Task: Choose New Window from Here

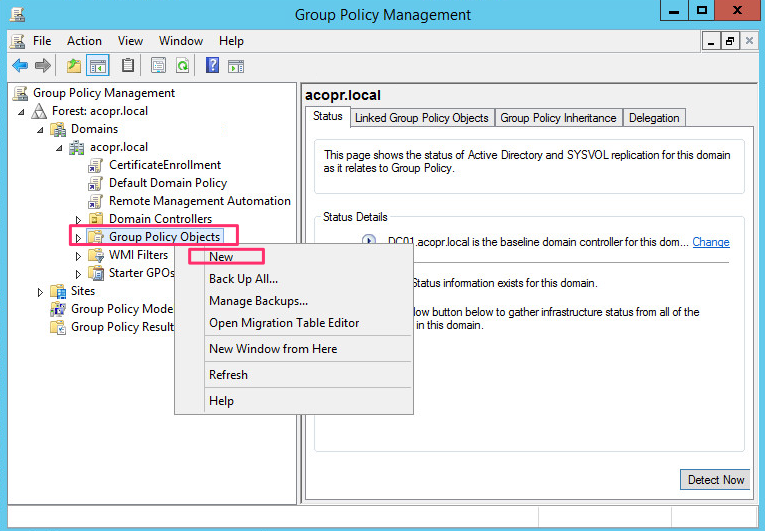Action: pyautogui.click(x=294, y=348)
